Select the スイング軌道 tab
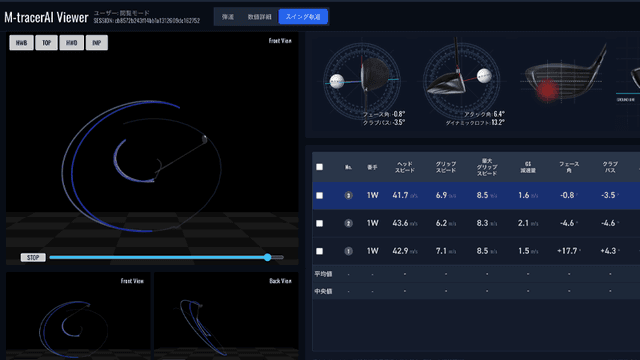The image size is (640, 360). [x=303, y=17]
